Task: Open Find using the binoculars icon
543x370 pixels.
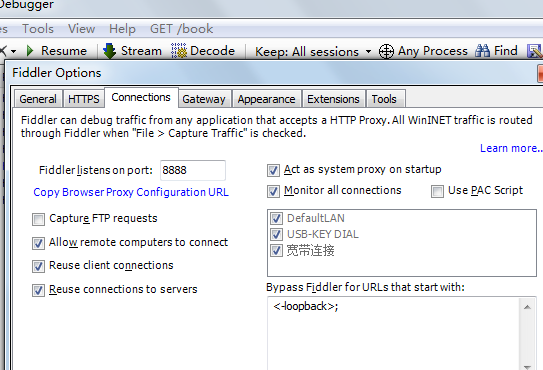Action: (482, 51)
